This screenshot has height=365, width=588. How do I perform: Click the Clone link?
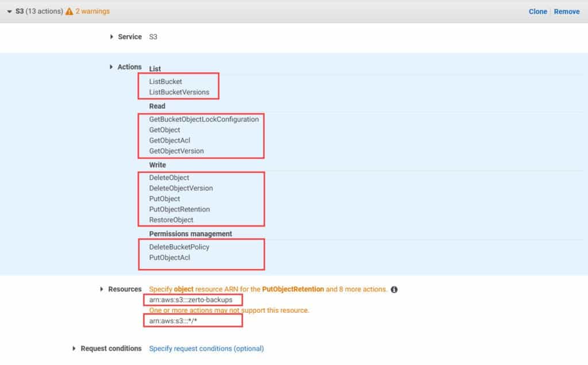tap(537, 11)
